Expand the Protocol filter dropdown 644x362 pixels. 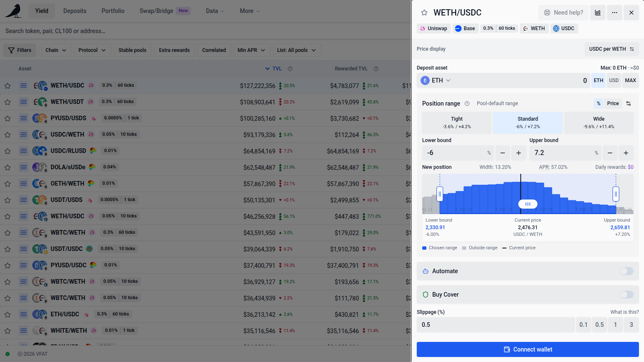click(x=92, y=50)
